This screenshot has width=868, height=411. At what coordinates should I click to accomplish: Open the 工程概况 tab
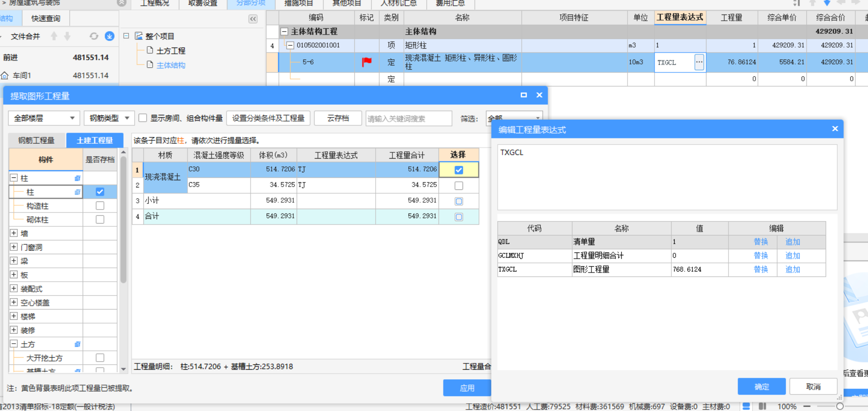[x=154, y=3]
